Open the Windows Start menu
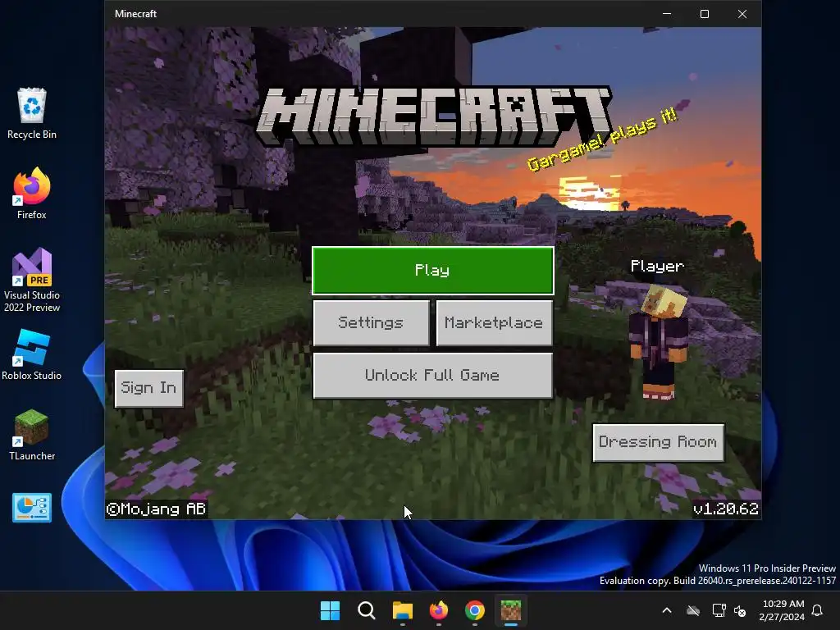 [330, 610]
